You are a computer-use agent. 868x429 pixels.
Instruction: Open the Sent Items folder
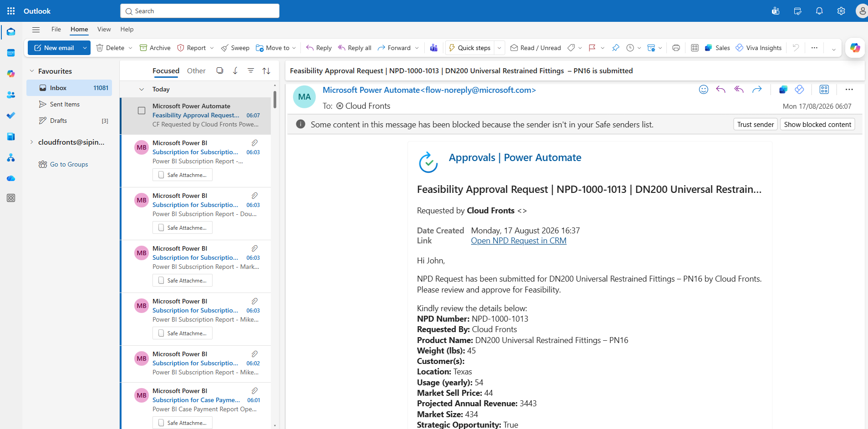[x=69, y=104]
